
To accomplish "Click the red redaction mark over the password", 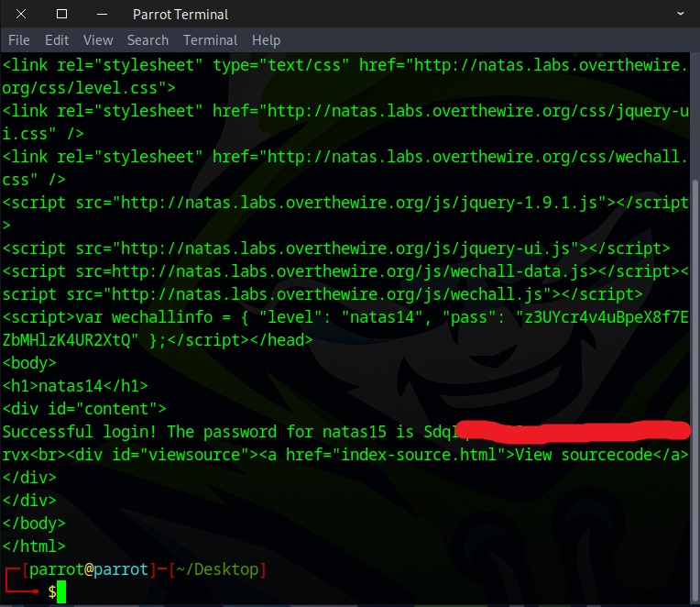I will 573,431.
